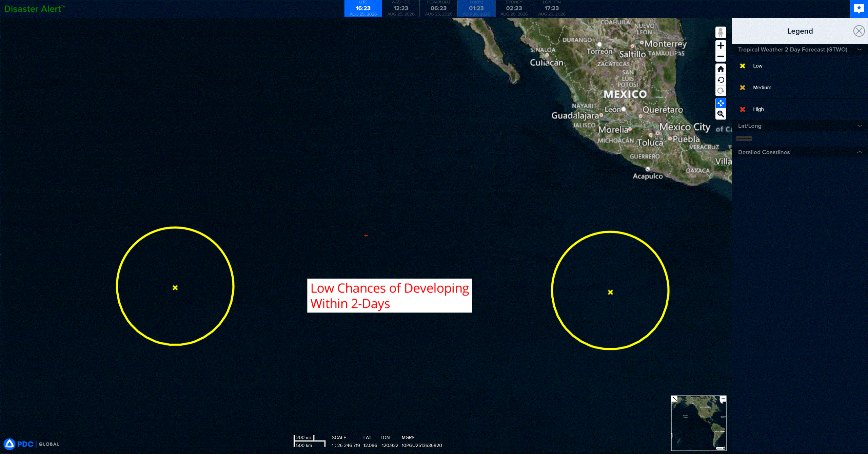Click the Low legend label
Viewport: 868px width, 454px height.
pyautogui.click(x=758, y=66)
